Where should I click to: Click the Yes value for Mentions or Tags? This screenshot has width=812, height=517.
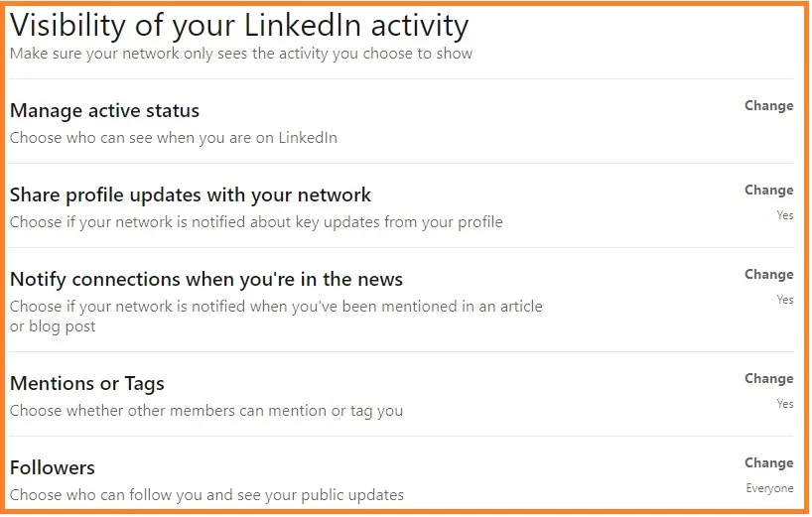[x=785, y=404]
